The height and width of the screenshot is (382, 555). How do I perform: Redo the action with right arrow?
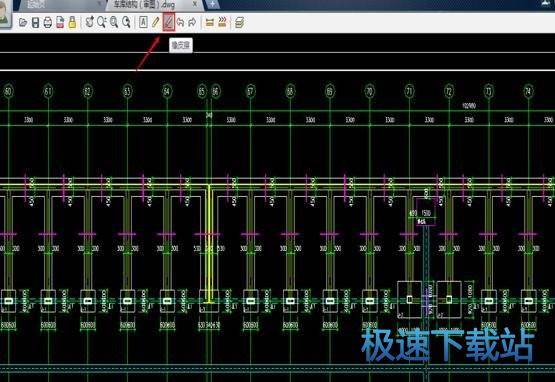coord(192,22)
